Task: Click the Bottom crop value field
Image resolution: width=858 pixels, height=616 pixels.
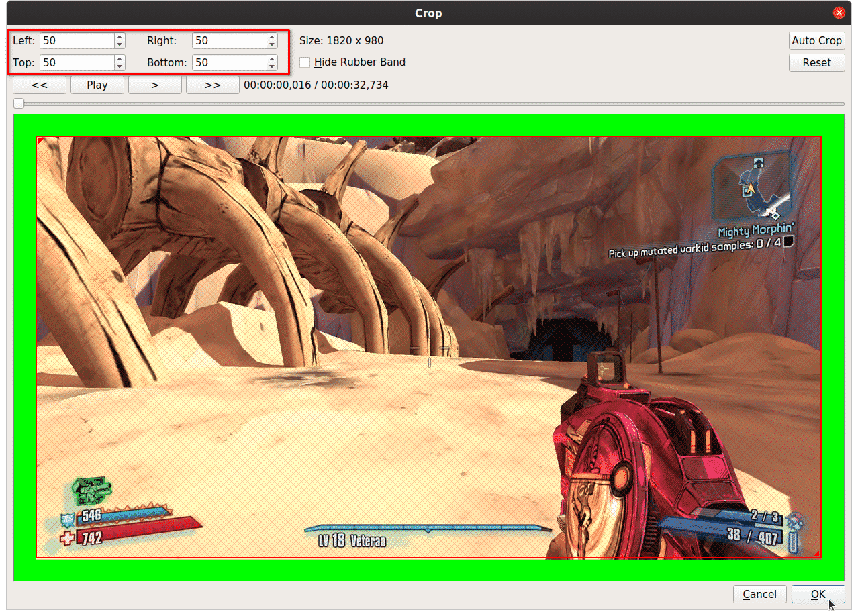Action: tap(230, 62)
